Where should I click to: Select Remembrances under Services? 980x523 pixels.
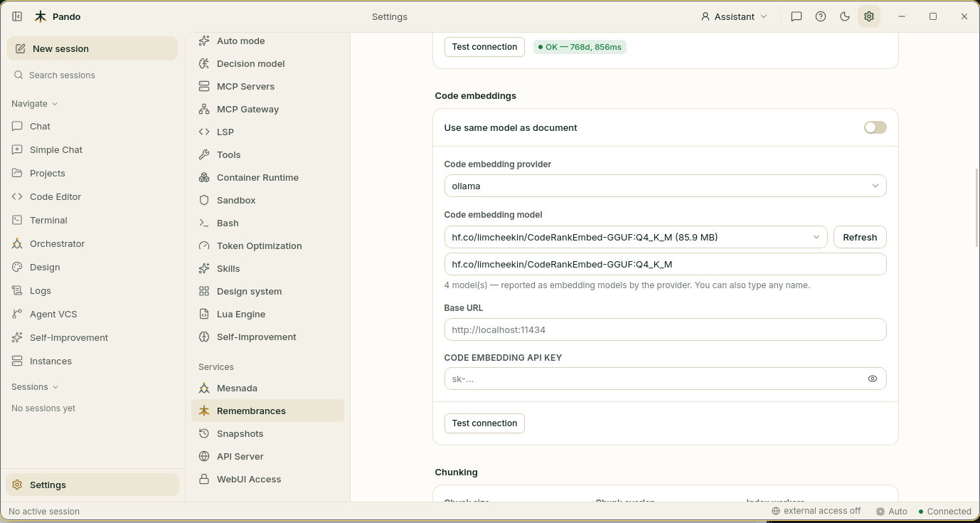point(267,411)
